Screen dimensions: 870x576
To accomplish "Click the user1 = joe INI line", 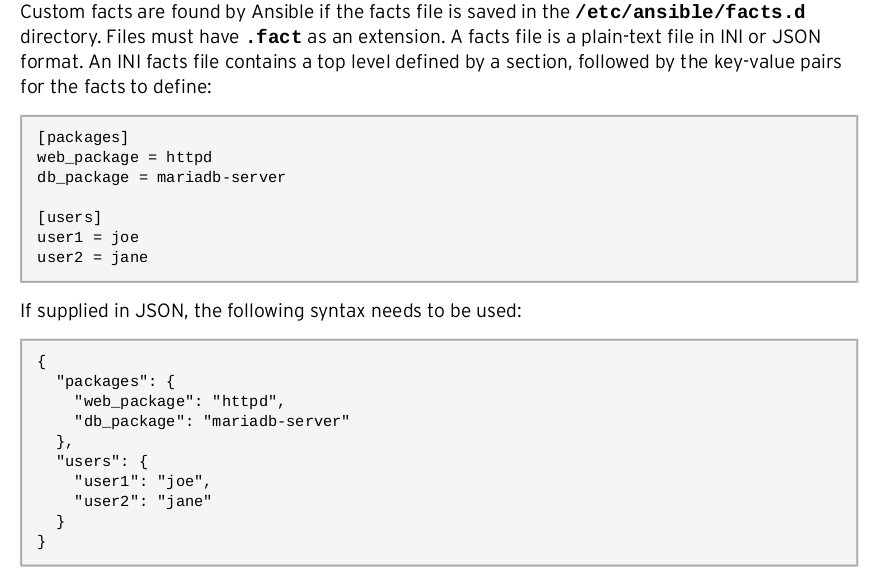I will coord(88,237).
